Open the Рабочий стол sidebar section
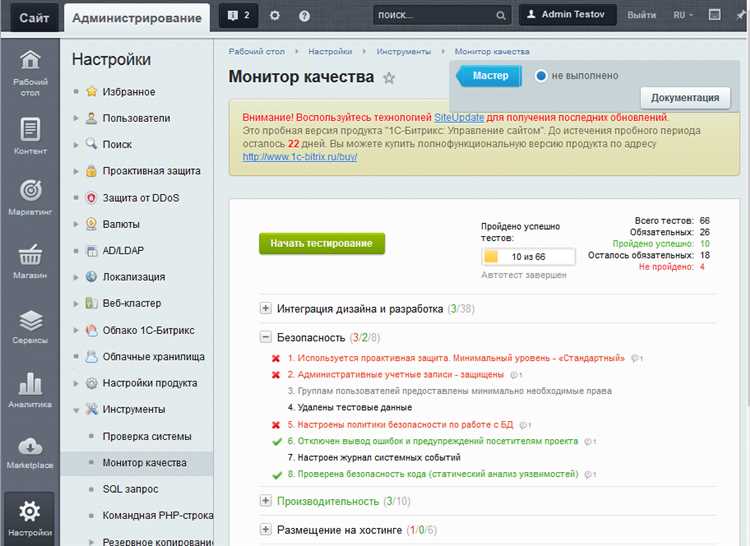 coord(30,73)
